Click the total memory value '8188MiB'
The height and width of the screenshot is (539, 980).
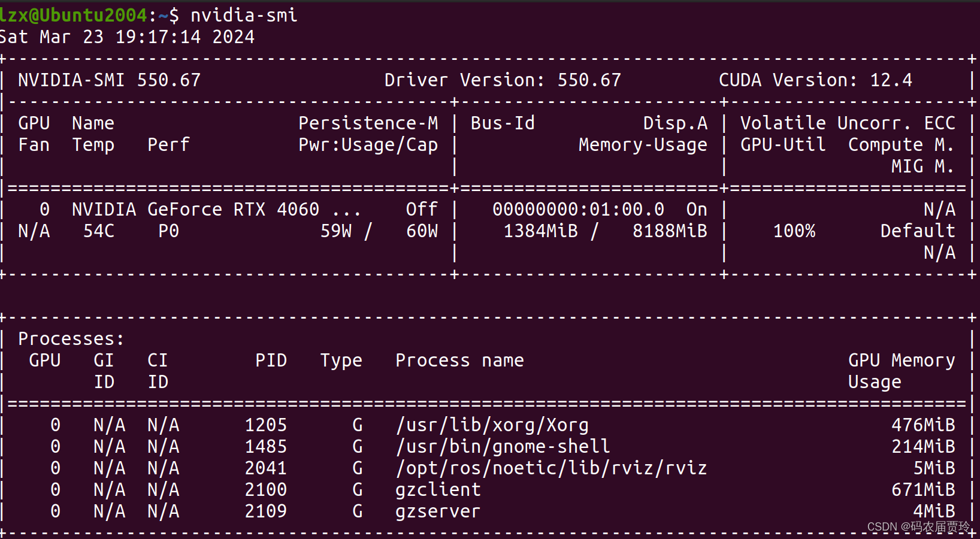tap(670, 231)
